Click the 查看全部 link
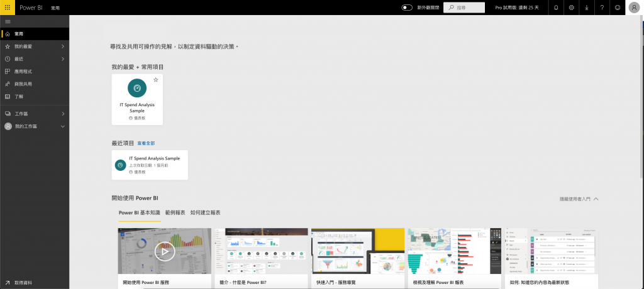Image resolution: width=644 pixels, height=289 pixels. point(146,143)
